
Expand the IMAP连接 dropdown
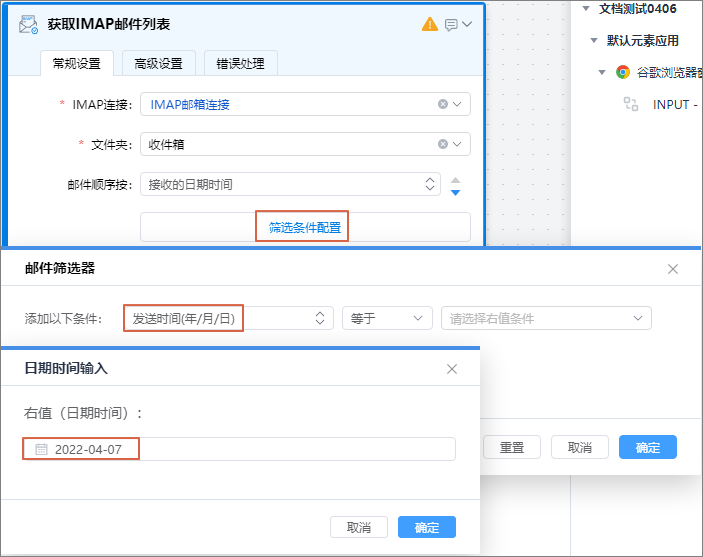pos(458,104)
